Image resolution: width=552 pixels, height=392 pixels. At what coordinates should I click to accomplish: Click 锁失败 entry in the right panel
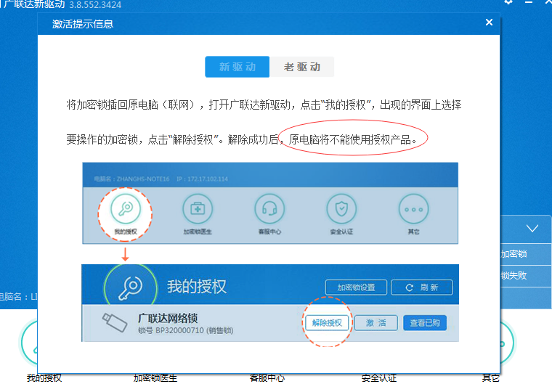[514, 276]
